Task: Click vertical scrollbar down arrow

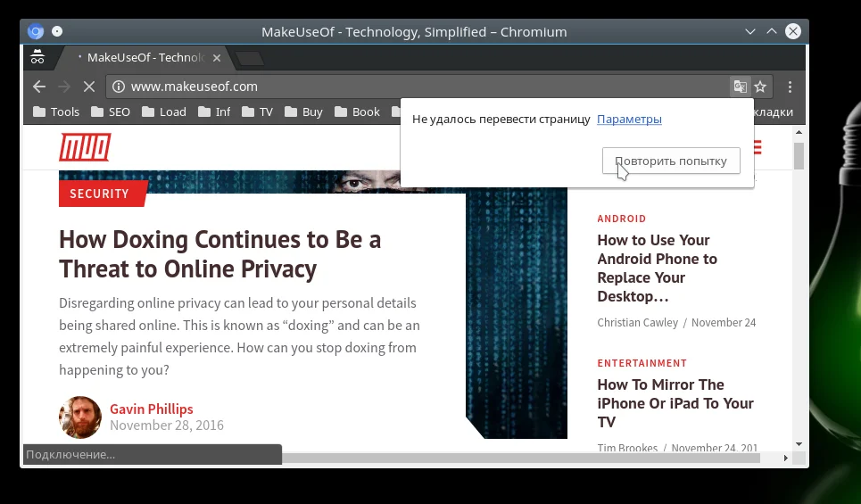Action: click(799, 443)
